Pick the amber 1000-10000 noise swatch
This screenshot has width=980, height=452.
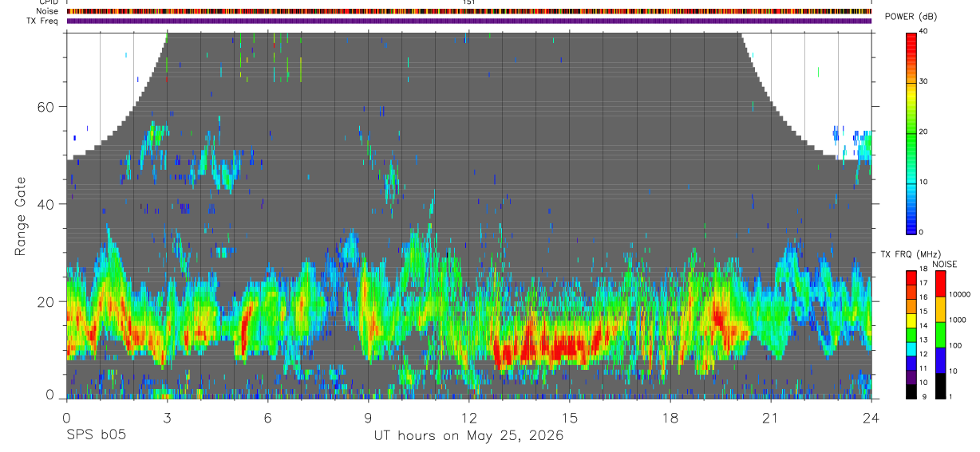tap(941, 309)
